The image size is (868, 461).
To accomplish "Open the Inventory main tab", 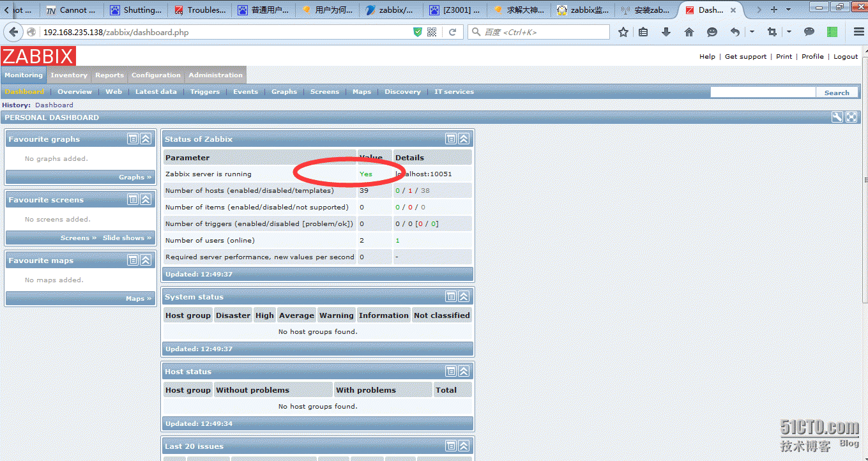I will [x=69, y=75].
